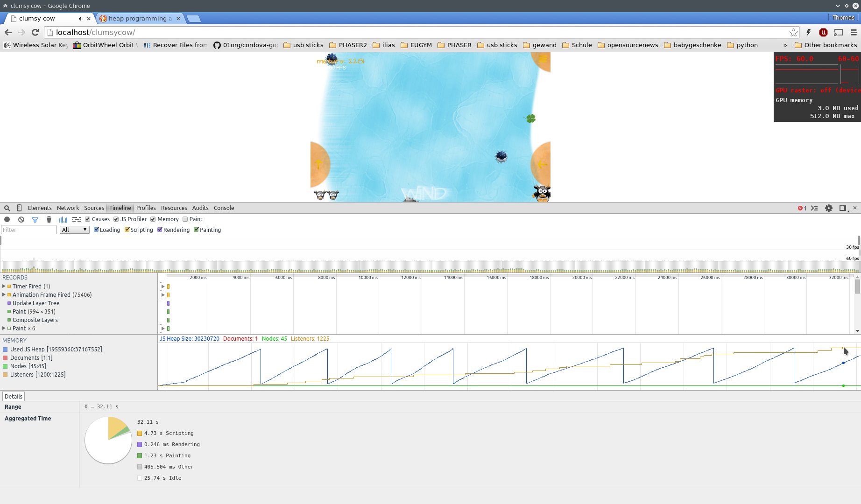Toggle device mode phone icon
The height and width of the screenshot is (504, 861).
coord(19,208)
